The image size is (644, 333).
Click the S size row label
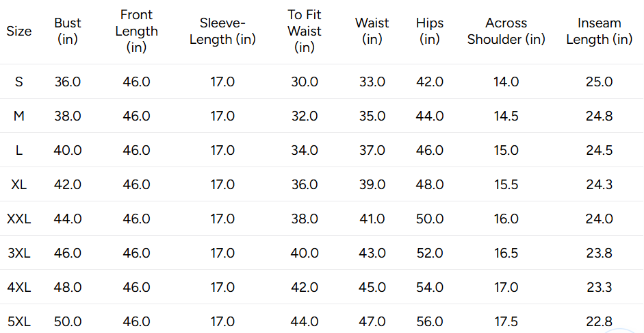coord(19,82)
